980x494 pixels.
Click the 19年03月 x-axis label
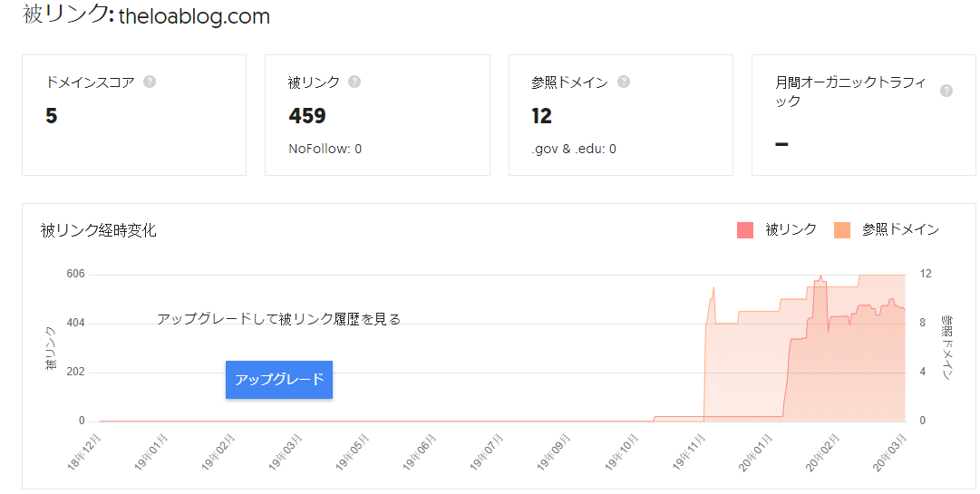(x=286, y=452)
